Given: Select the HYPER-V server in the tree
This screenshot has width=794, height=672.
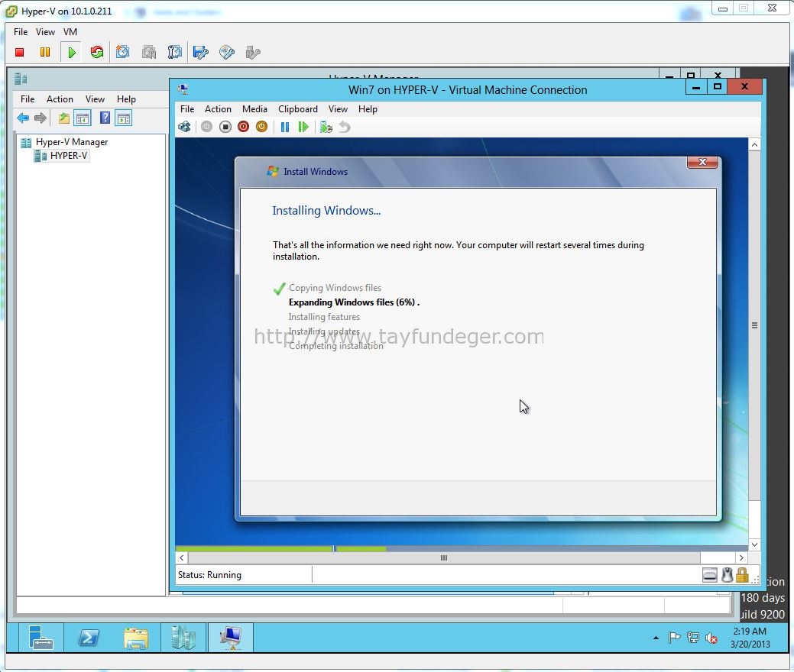Looking at the screenshot, I should [68, 156].
